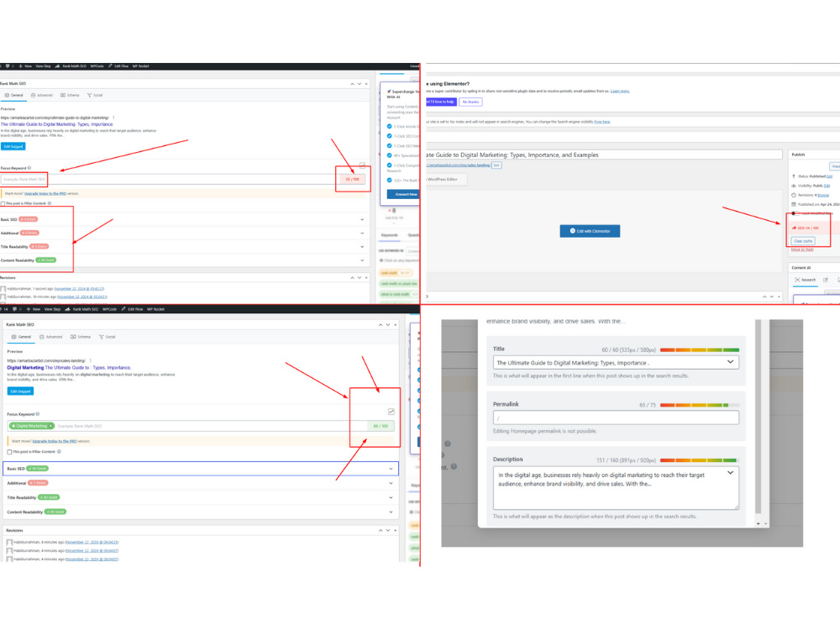Select Social tab in lower-left Rank Math panel
This screenshot has height=630, width=840.
[x=108, y=337]
